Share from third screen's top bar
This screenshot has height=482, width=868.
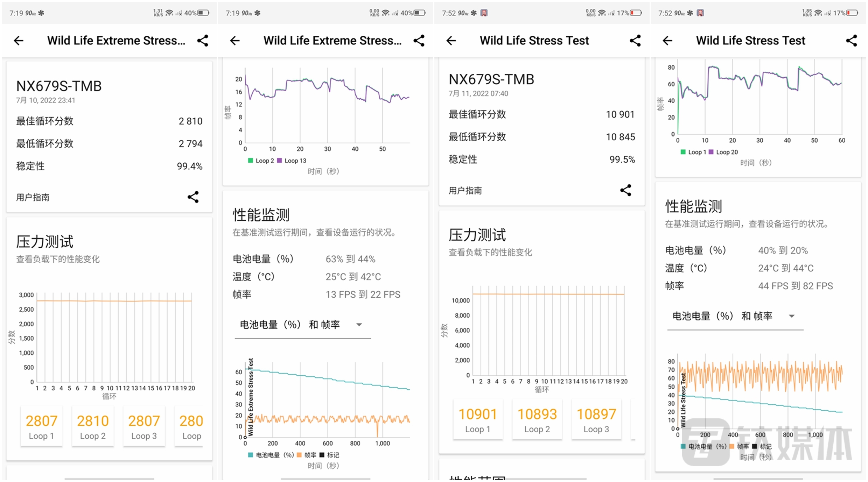tap(635, 41)
